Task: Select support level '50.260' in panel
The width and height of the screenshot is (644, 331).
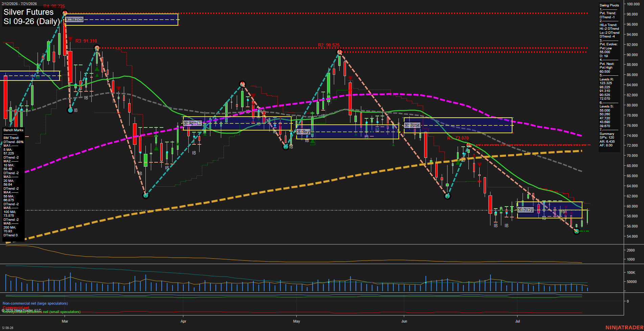Action: [x=605, y=114]
